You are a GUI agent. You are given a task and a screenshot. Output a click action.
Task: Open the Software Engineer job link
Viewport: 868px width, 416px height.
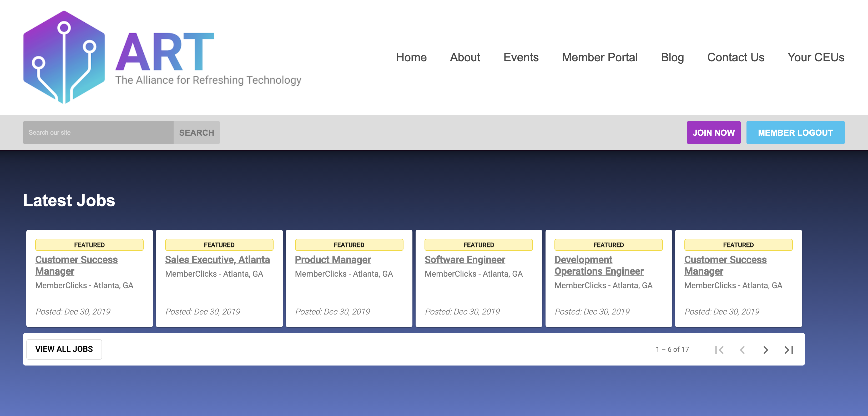pos(465,260)
